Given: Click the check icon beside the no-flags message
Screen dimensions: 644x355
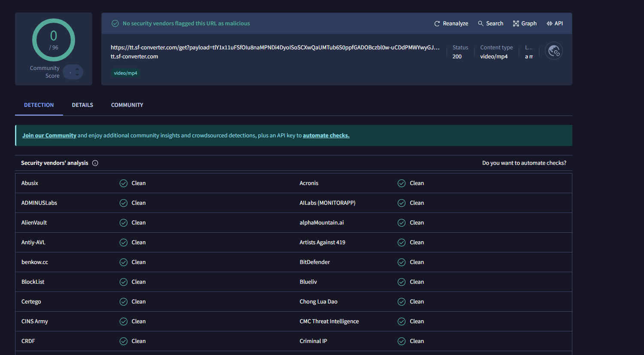Looking at the screenshot, I should [115, 24].
